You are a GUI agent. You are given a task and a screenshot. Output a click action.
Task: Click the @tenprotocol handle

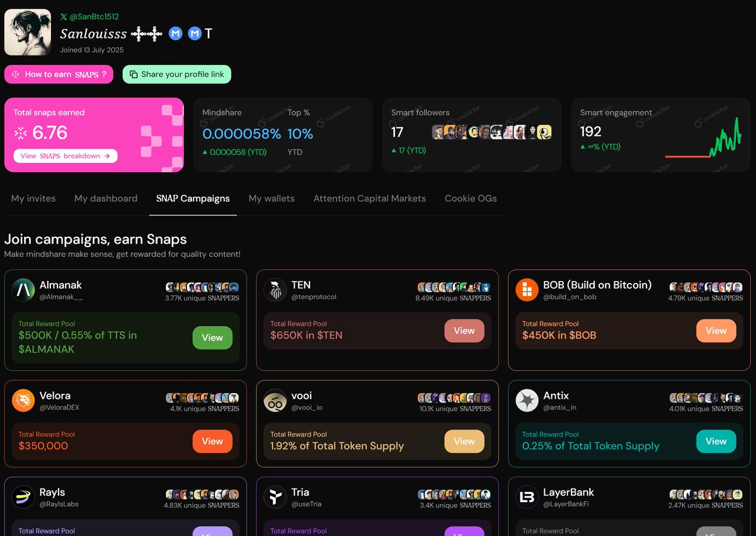pos(314,297)
